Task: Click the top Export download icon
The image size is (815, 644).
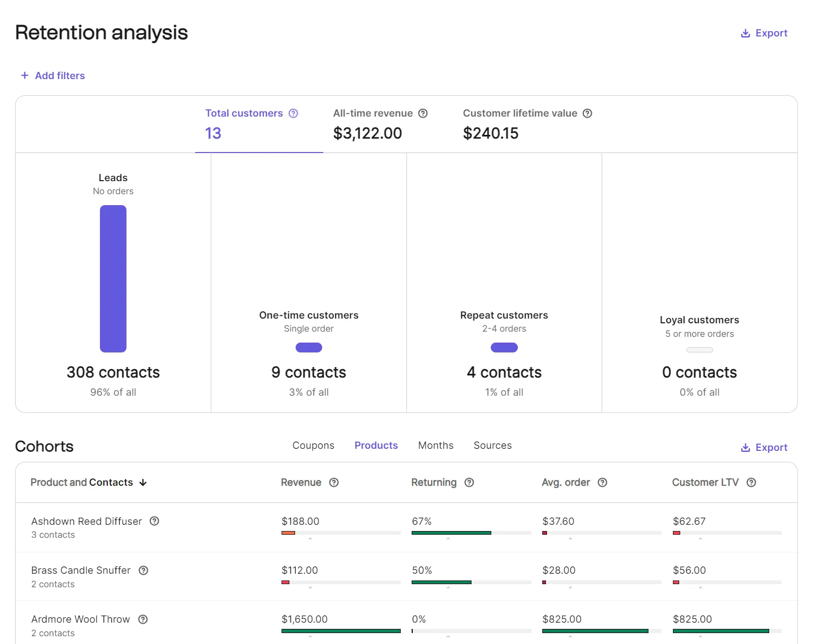Action: (x=745, y=33)
